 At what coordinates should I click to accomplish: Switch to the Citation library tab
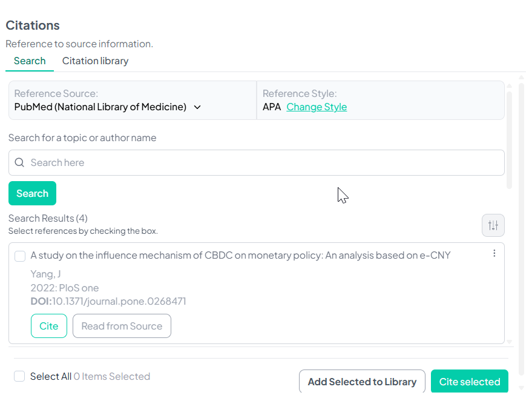tap(95, 61)
